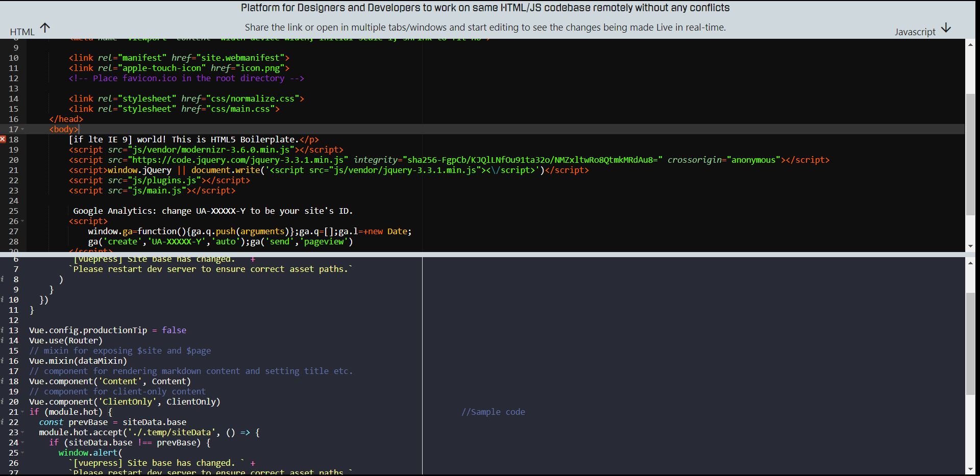The width and height of the screenshot is (980, 476).
Task: Collapse the window.alert fold on line 25
Action: (22, 453)
